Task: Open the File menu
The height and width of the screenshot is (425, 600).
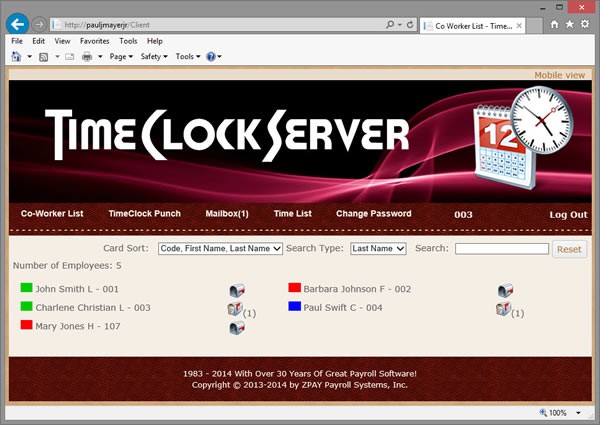Action: pos(17,41)
